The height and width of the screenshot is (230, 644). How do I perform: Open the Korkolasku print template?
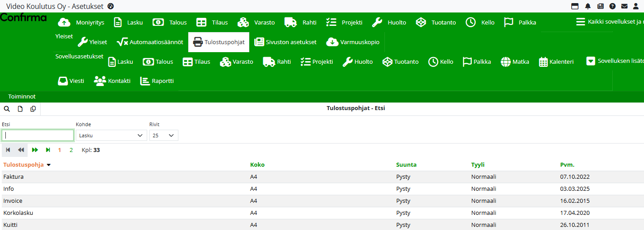coord(18,213)
